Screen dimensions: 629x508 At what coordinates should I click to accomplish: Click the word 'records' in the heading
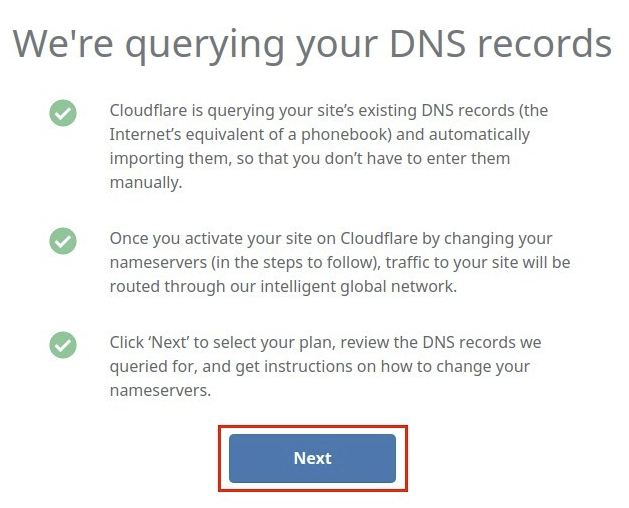click(545, 43)
